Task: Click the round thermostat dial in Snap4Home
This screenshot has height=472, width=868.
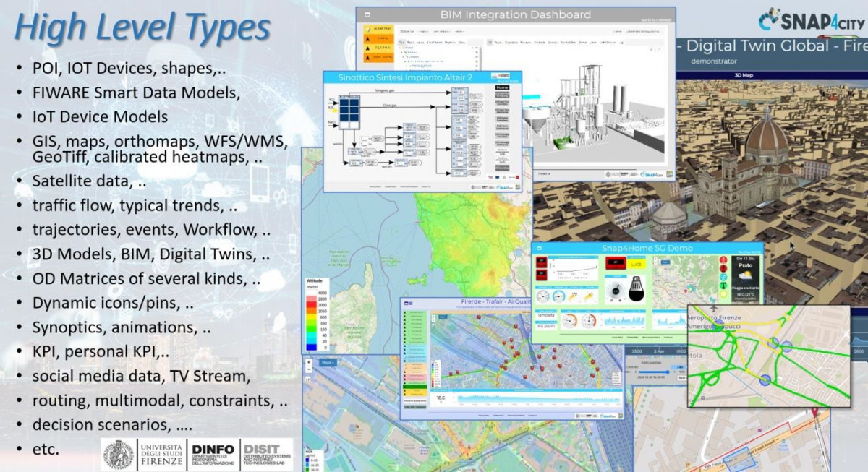Action: click(616, 291)
